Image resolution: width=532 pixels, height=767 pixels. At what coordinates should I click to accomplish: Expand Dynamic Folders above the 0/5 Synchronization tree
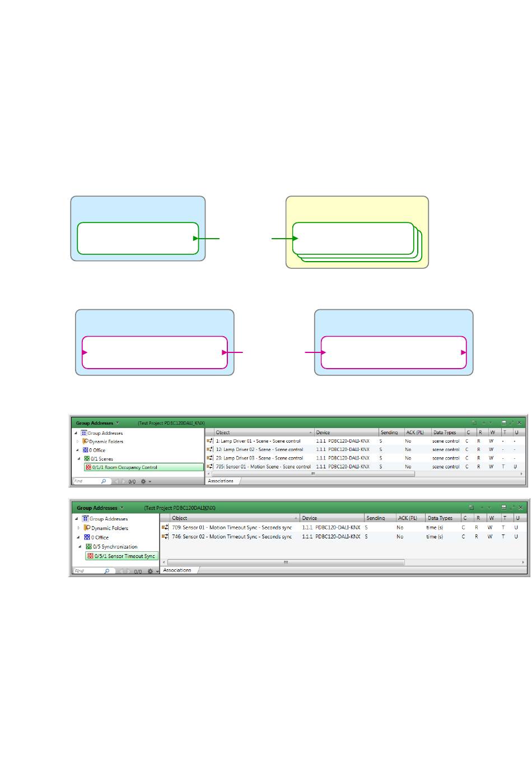pos(78,528)
